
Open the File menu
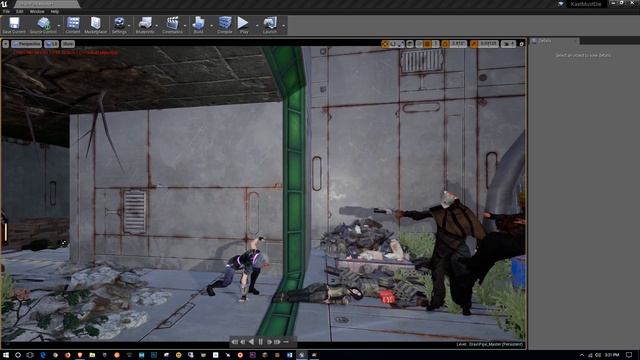pyautogui.click(x=6, y=11)
